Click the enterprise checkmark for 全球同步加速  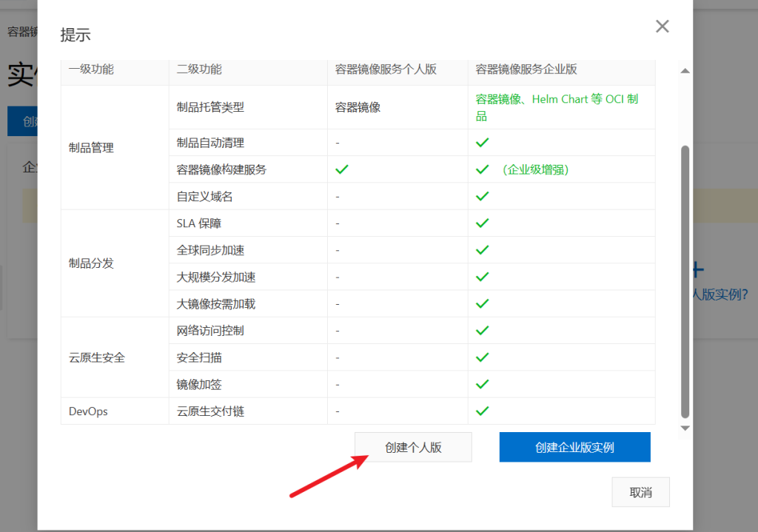coord(482,250)
